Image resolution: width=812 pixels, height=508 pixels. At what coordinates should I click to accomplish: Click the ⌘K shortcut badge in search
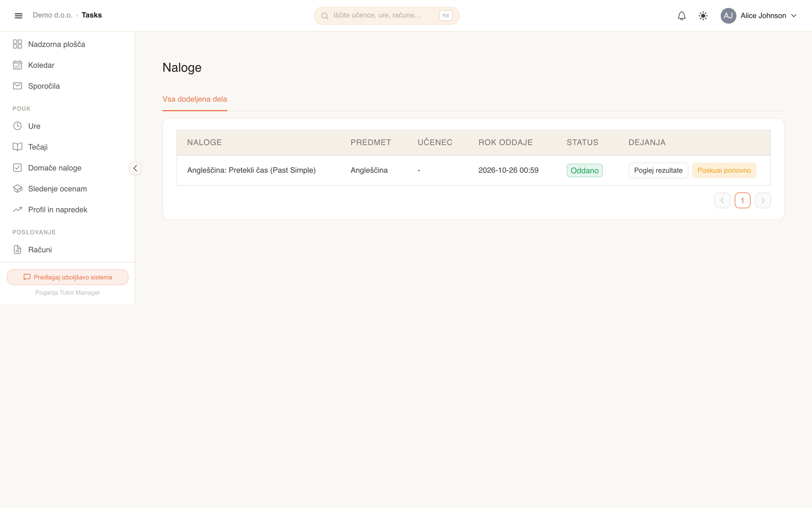coord(446,16)
